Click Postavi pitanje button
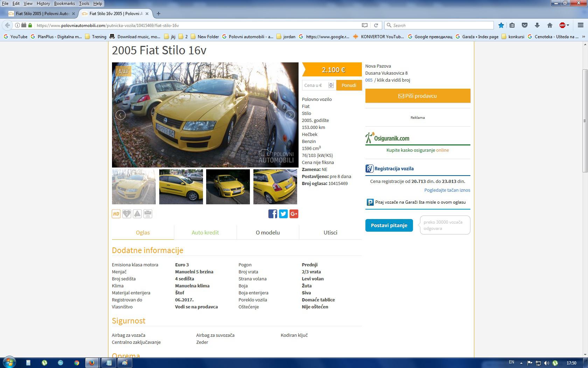588x368 pixels. [389, 225]
